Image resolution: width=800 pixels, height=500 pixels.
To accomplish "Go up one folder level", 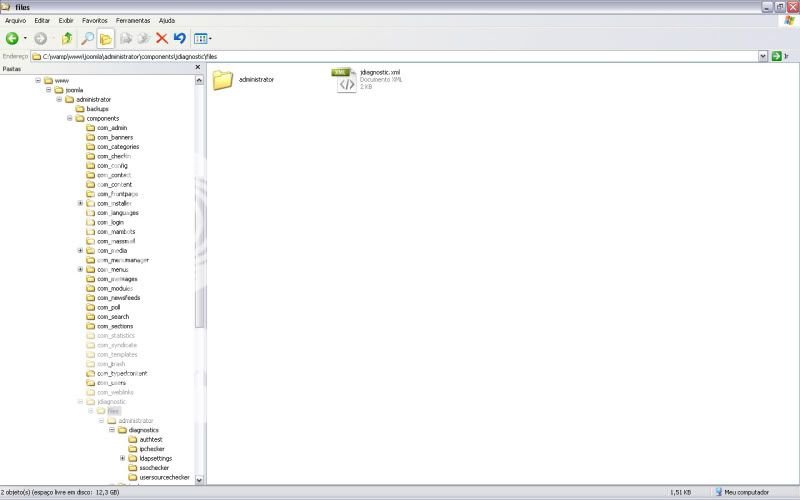I will [x=67, y=38].
